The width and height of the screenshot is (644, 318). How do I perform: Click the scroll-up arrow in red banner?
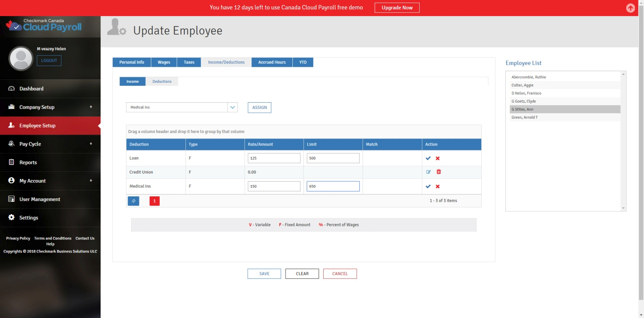tap(630, 8)
